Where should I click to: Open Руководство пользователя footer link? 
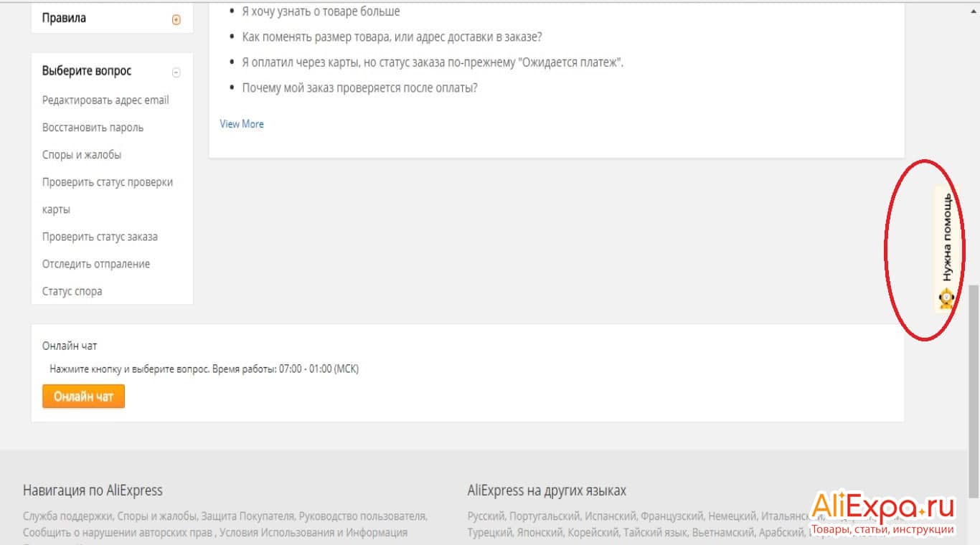pyautogui.click(x=362, y=516)
